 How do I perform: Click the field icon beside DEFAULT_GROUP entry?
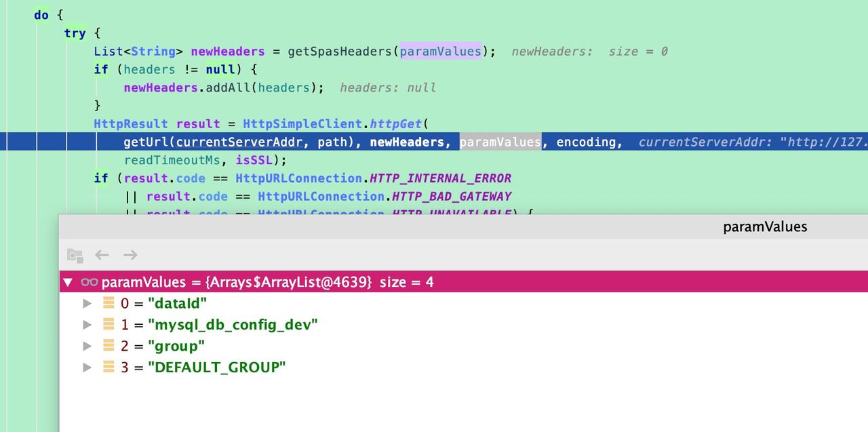pyautogui.click(x=108, y=367)
